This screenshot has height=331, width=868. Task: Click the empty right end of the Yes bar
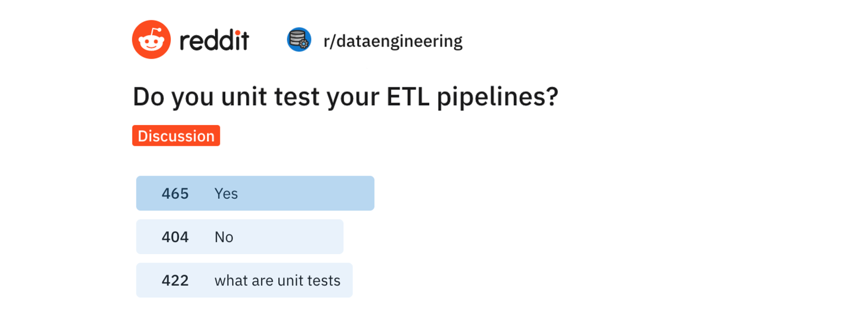353,193
